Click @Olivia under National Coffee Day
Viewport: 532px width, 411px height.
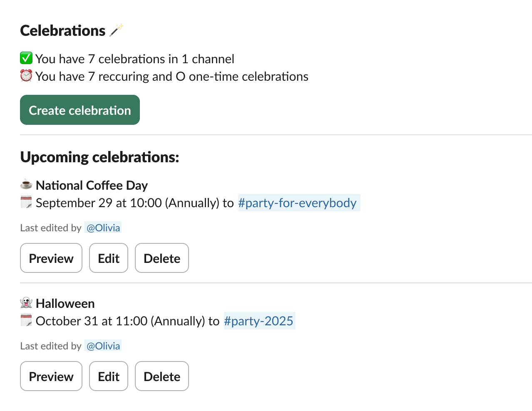click(103, 228)
